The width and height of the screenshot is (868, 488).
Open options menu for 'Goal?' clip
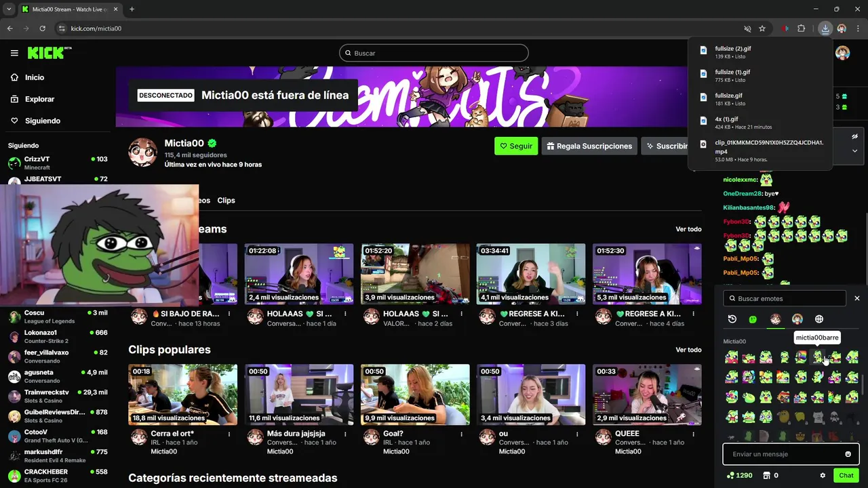461,434
